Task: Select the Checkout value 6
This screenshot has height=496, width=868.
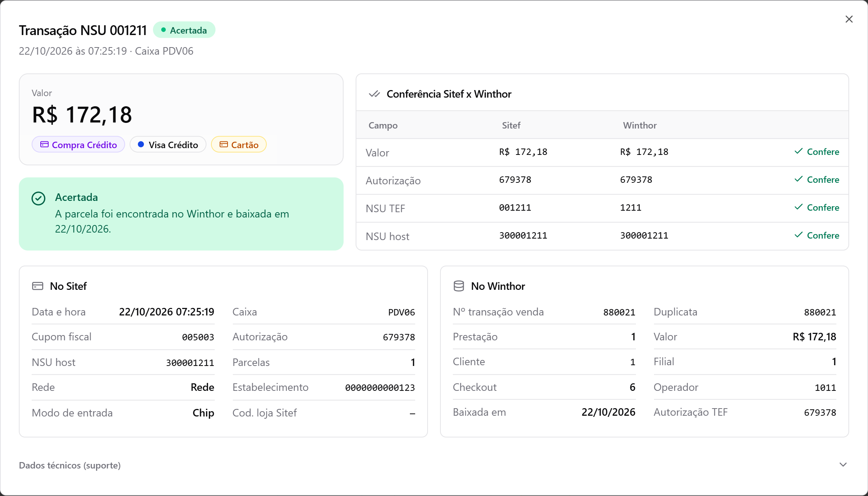Action: [633, 387]
